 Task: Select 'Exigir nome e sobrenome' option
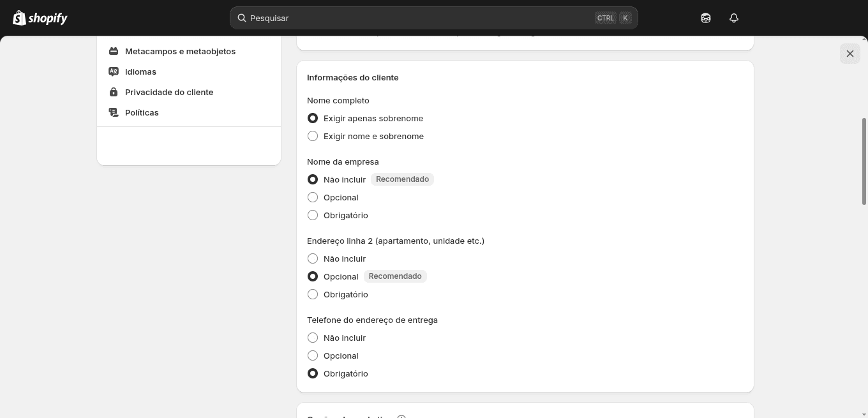pos(313,136)
